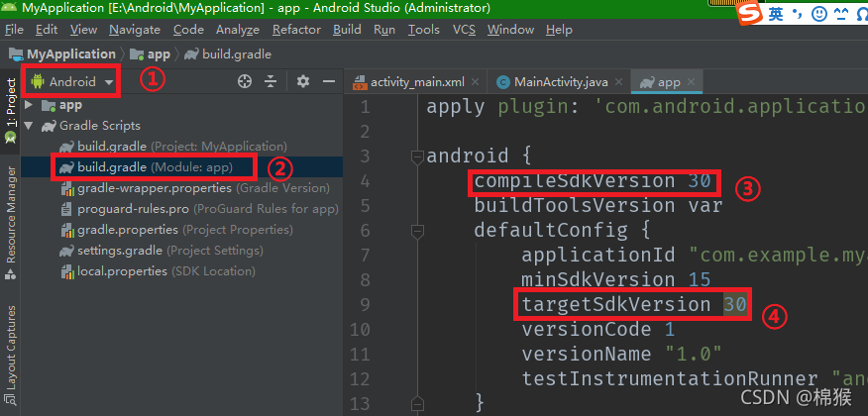This screenshot has height=416, width=868.
Task: Click the apply plugin line
Action: (x=647, y=107)
